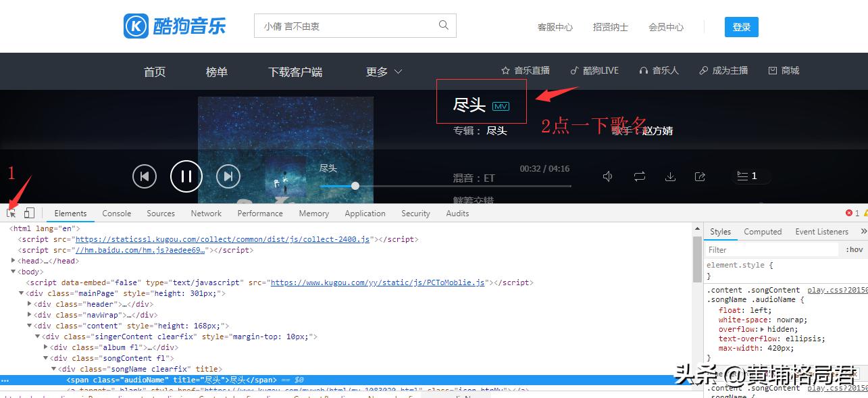Open the Computed tab in Styles pane
Screen dimensions: 868x398
click(762, 231)
